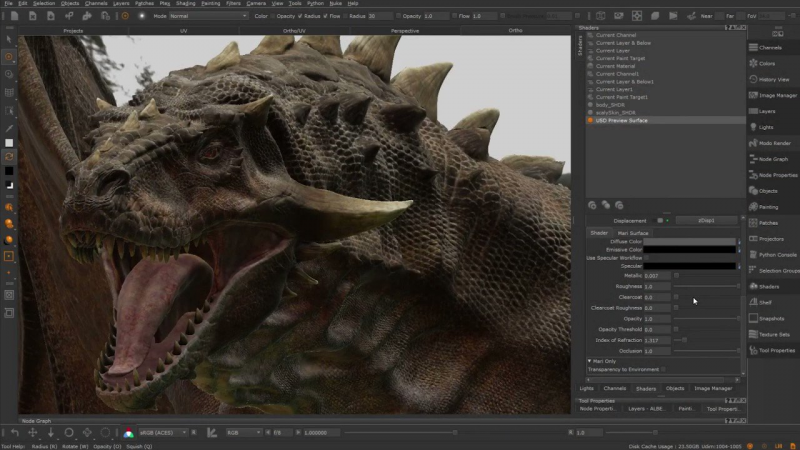Toggle Transparency to Environment checkbox

pos(663,369)
